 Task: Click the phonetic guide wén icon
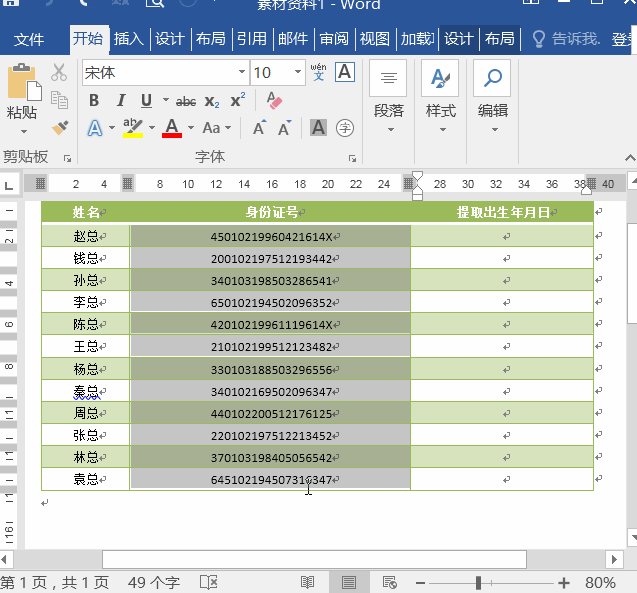pyautogui.click(x=318, y=72)
